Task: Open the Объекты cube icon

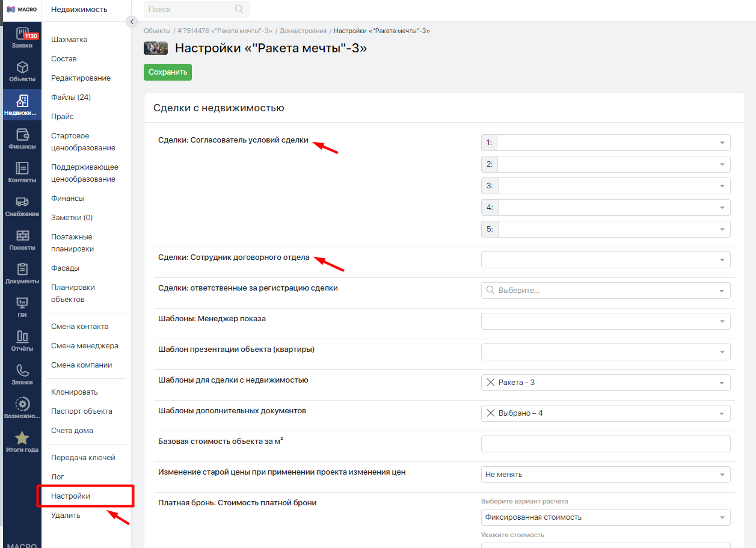Action: point(22,71)
